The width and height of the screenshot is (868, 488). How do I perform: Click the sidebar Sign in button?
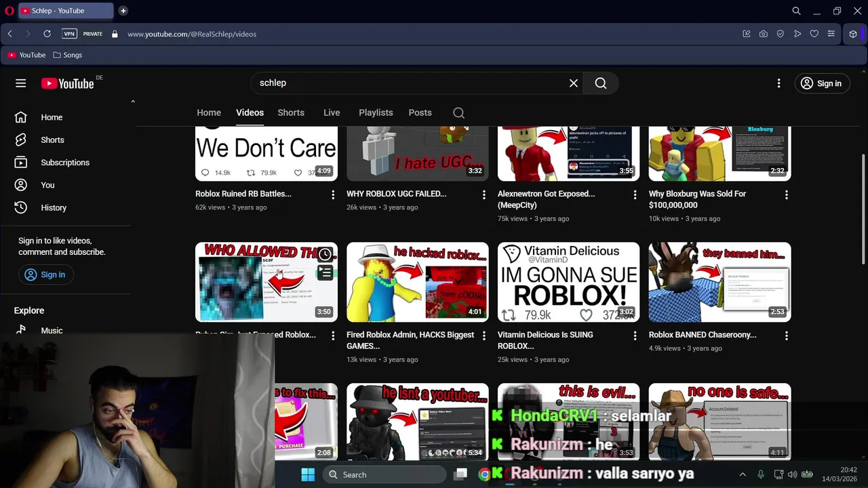coord(45,274)
